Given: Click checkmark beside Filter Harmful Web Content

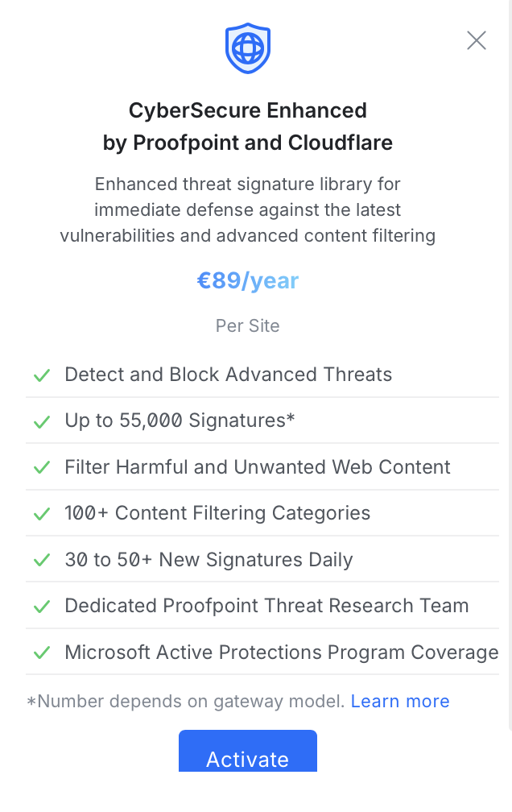Looking at the screenshot, I should pyautogui.click(x=41, y=468).
